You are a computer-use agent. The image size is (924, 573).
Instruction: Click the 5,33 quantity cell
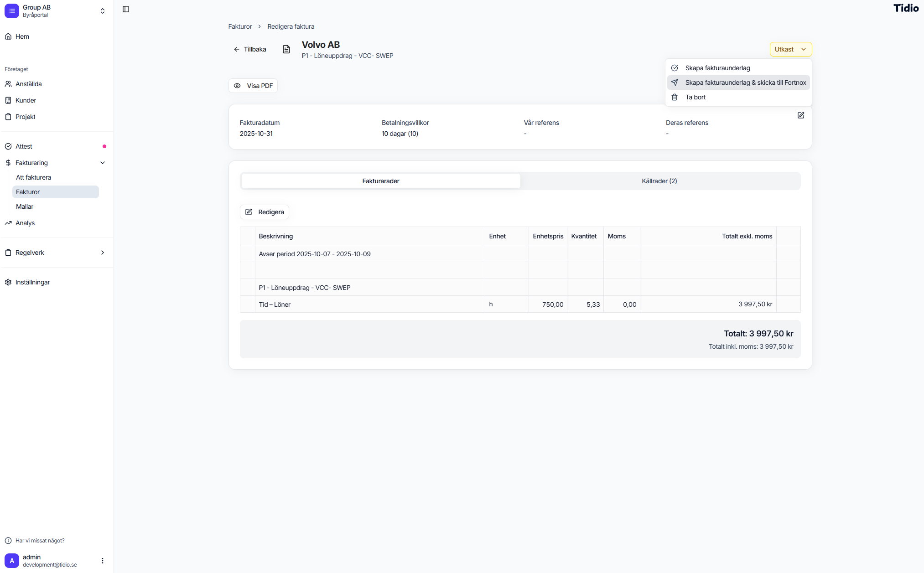point(585,305)
